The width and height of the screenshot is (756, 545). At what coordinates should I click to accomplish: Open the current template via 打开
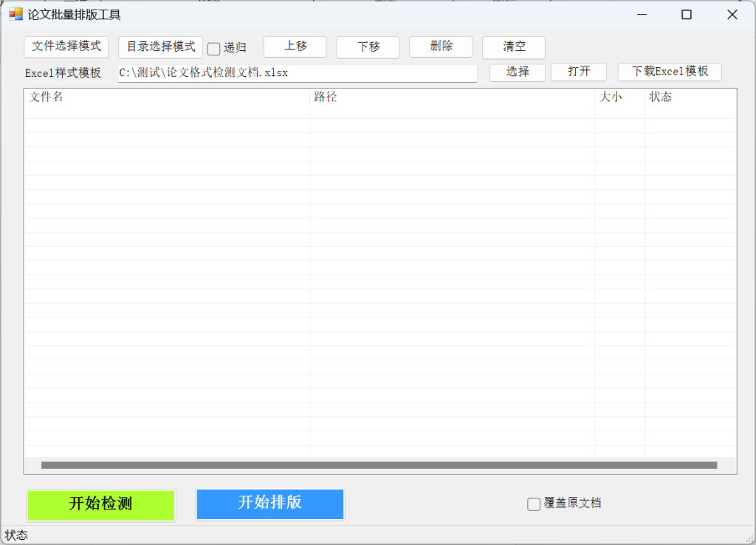tap(579, 72)
